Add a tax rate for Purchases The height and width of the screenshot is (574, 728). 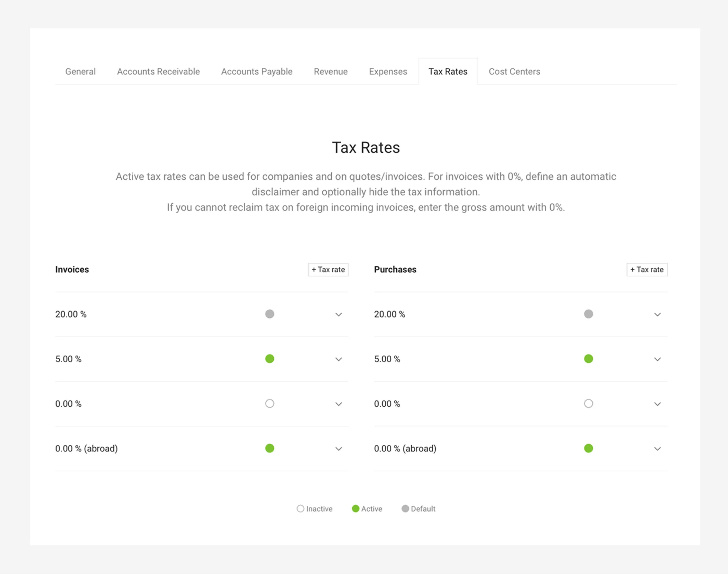pyautogui.click(x=647, y=270)
